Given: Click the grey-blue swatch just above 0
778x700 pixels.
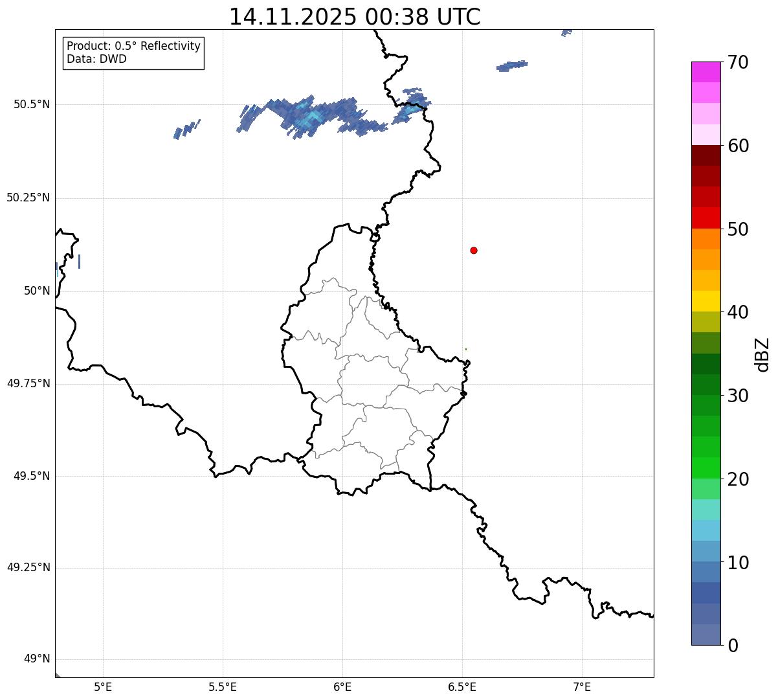Looking at the screenshot, I should tap(706, 635).
